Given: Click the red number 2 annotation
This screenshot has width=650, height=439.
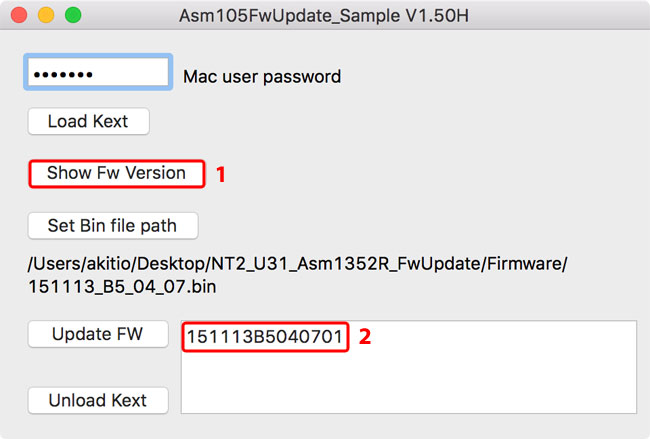Looking at the screenshot, I should pos(365,337).
